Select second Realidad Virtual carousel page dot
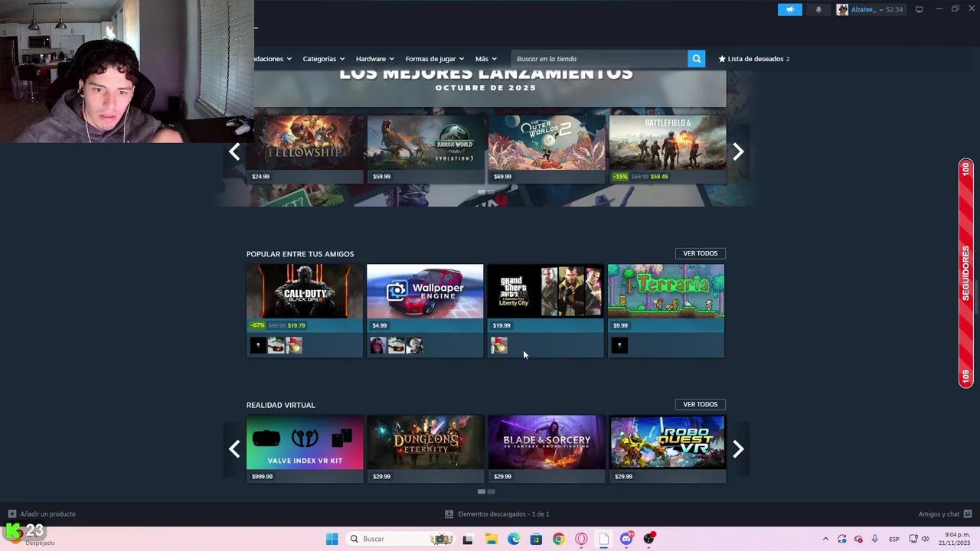980x551 pixels. [x=492, y=491]
